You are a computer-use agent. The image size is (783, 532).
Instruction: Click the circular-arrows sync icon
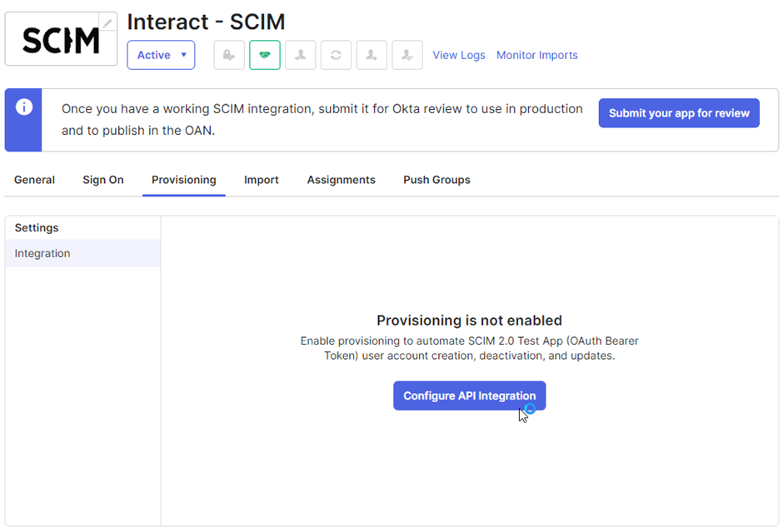point(336,55)
